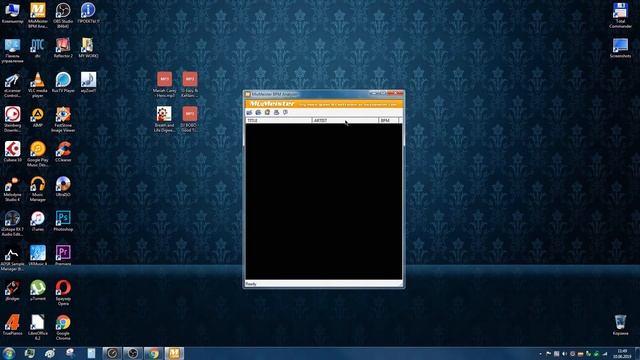
Task: Select the Google Chrome desktop shortcut
Action: click(x=63, y=328)
